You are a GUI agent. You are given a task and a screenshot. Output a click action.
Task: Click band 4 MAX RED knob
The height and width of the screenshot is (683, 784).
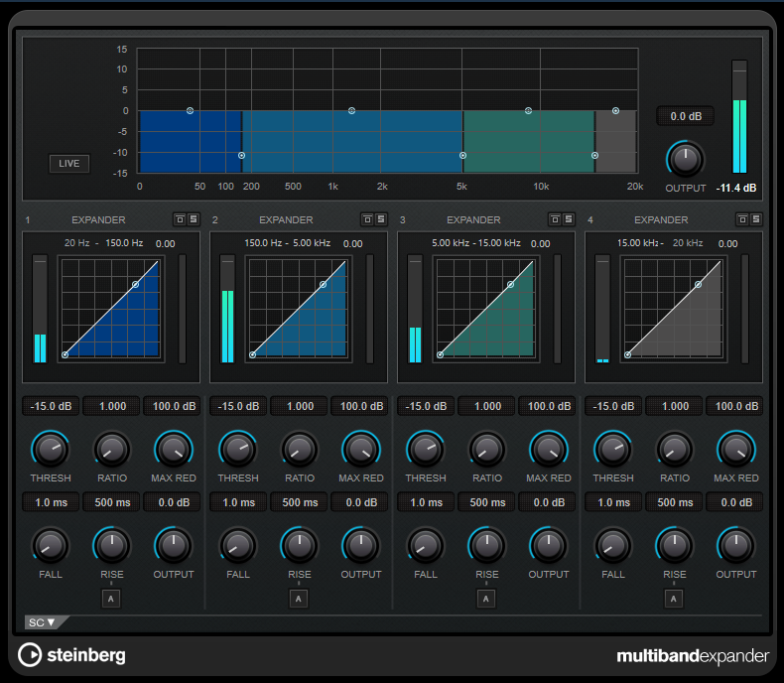[736, 449]
